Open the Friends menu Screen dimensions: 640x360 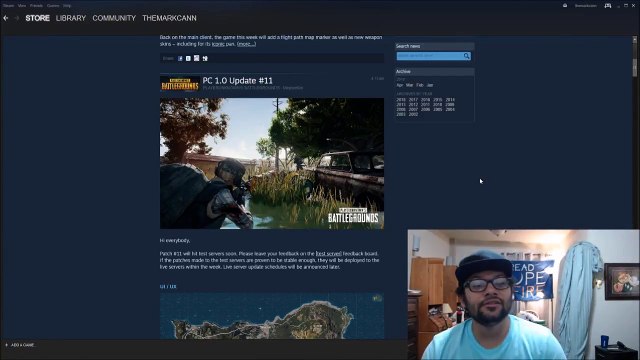(x=36, y=6)
